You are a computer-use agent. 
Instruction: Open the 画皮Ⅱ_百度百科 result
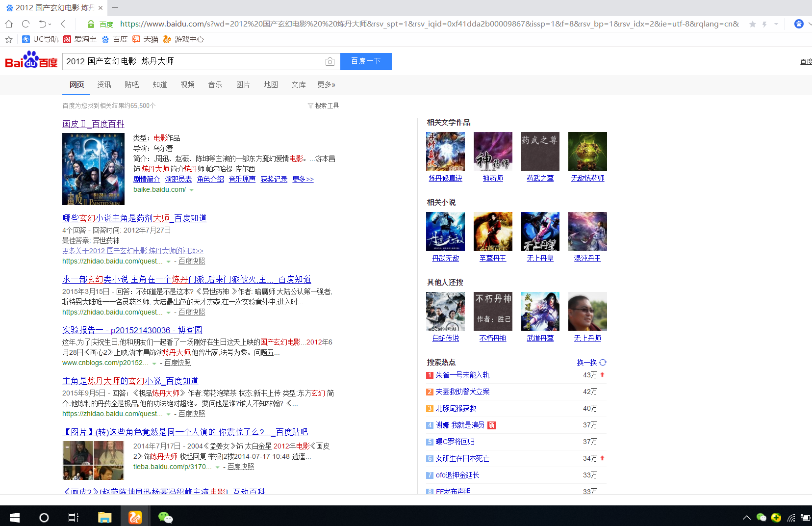pos(93,124)
